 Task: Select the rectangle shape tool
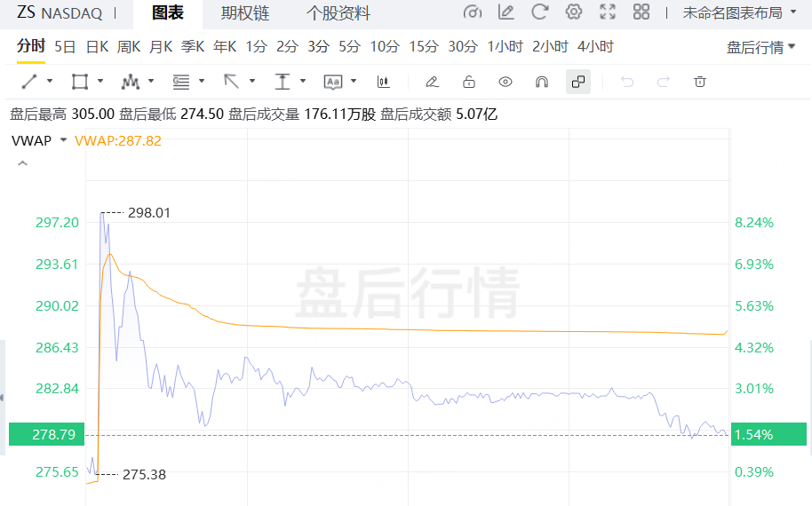(x=79, y=82)
